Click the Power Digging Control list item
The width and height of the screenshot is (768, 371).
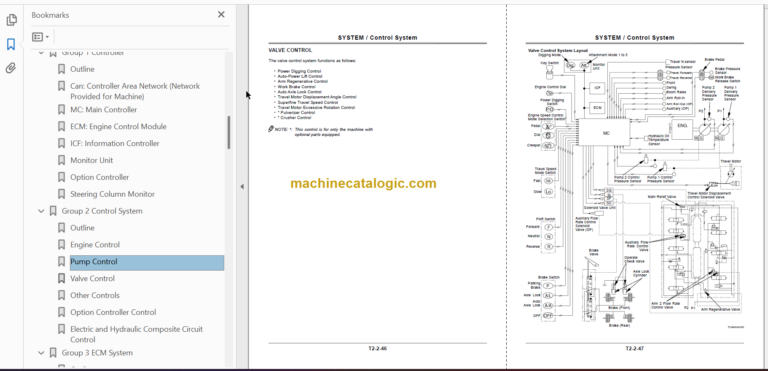point(299,71)
